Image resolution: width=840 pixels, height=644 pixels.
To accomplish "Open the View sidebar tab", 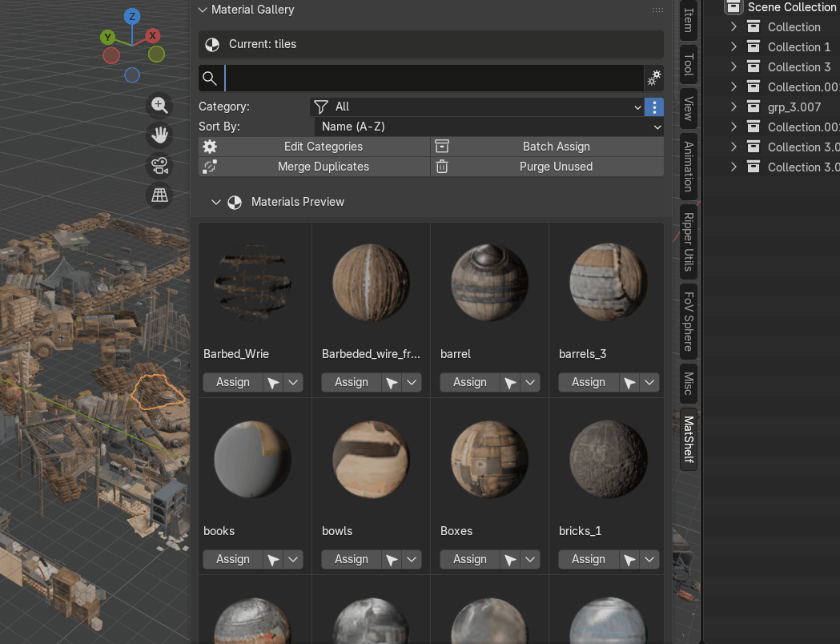I will pos(689,108).
